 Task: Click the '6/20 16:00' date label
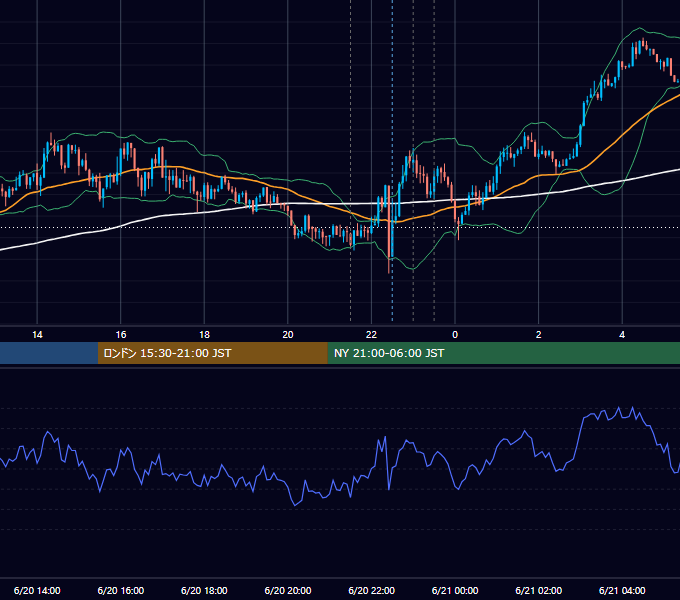tap(121, 590)
